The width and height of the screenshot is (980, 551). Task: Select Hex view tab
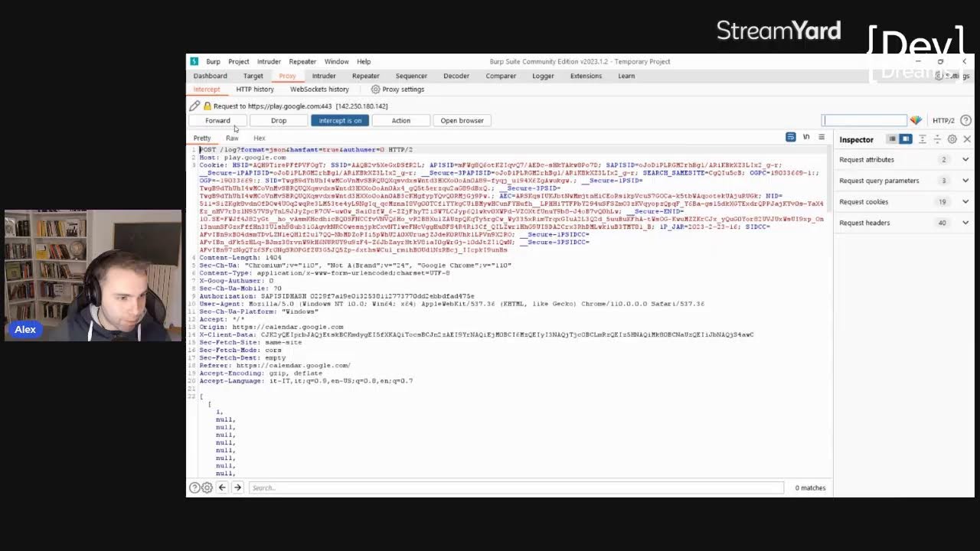tap(259, 138)
